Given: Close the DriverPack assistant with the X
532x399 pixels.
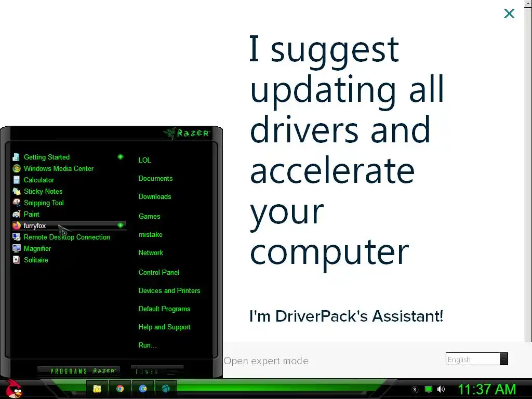Looking at the screenshot, I should coord(509,14).
